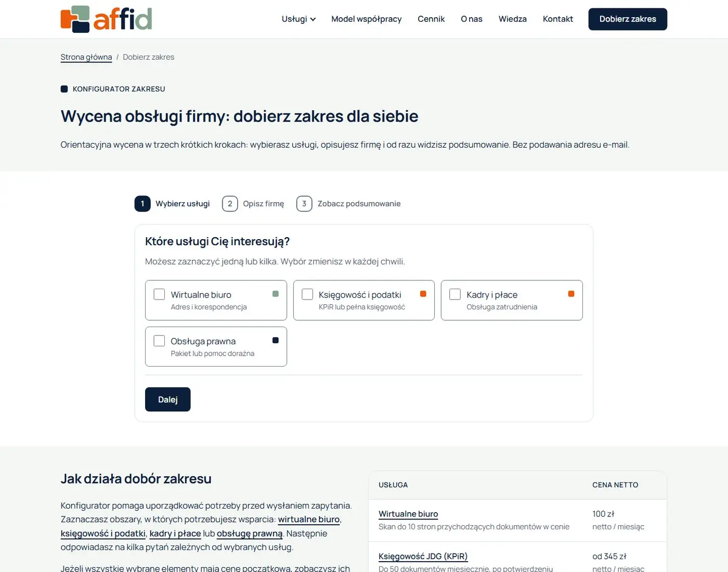Screen dimensions: 728x572
Task: Check the Księgowość i podatki option
Action: [307, 294]
